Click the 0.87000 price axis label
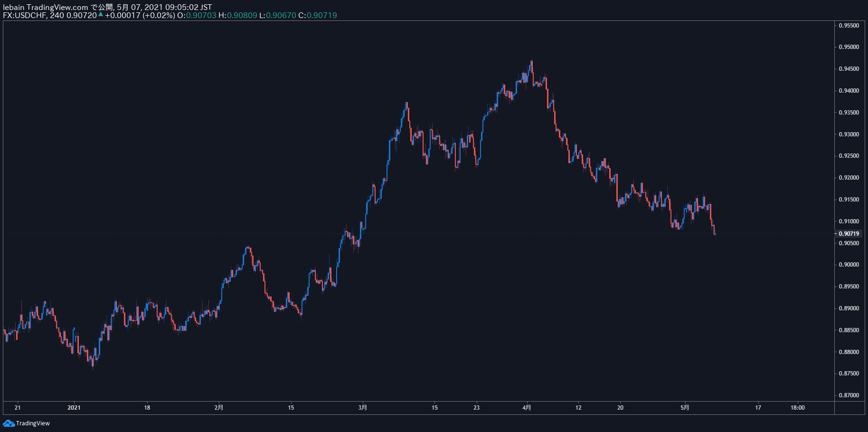The height and width of the screenshot is (432, 868). (849, 395)
